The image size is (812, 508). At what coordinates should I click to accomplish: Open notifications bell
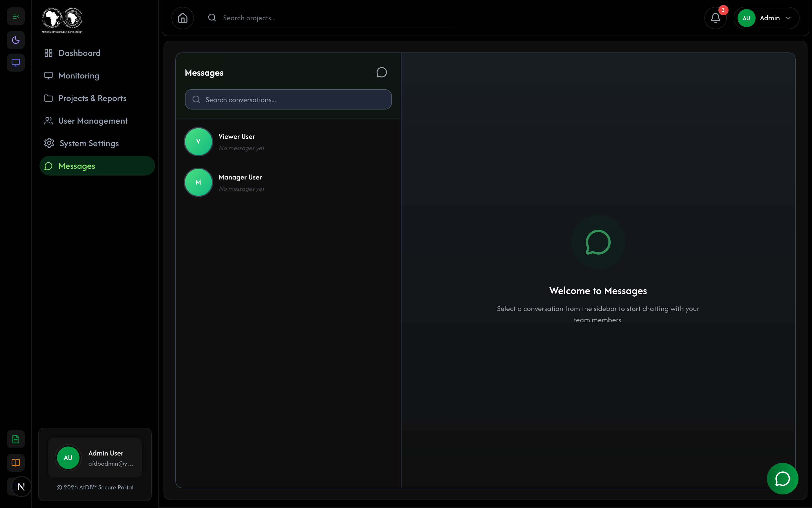tap(715, 18)
